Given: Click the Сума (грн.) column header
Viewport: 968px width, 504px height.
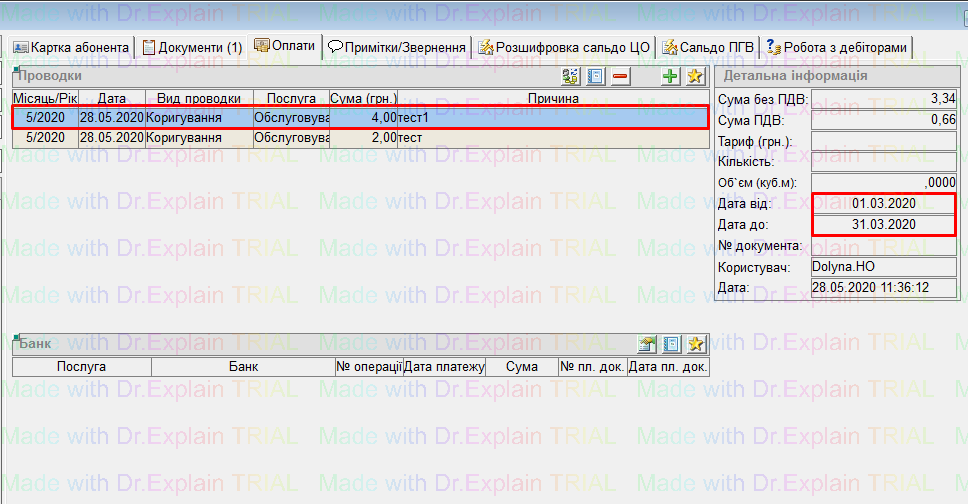Looking at the screenshot, I should (x=363, y=98).
